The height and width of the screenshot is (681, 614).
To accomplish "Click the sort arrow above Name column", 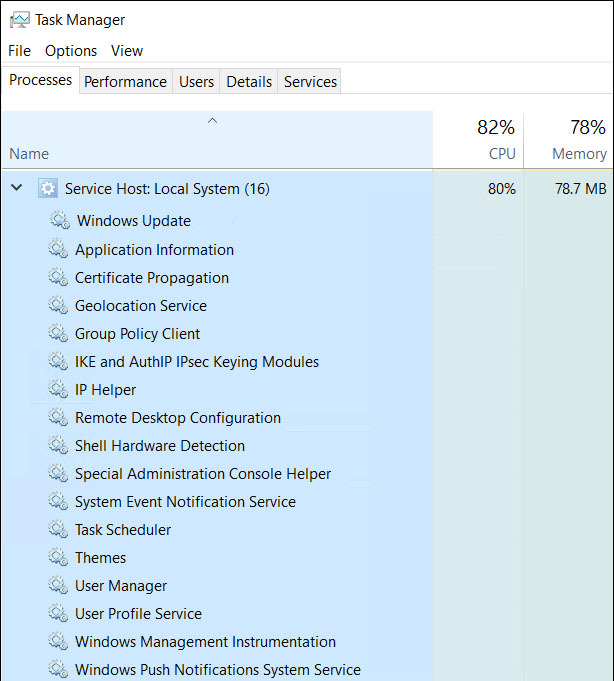I will pos(212,121).
